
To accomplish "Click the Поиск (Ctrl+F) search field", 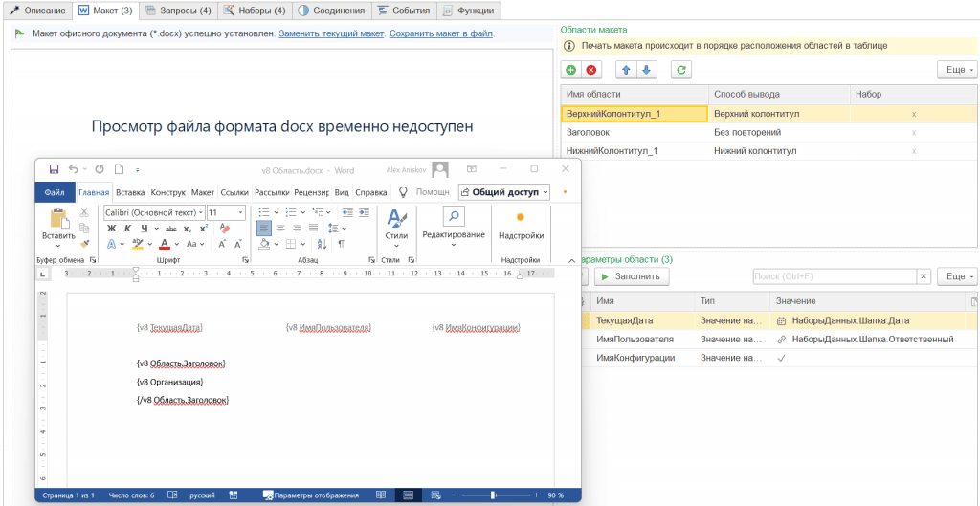I will (x=834, y=276).
